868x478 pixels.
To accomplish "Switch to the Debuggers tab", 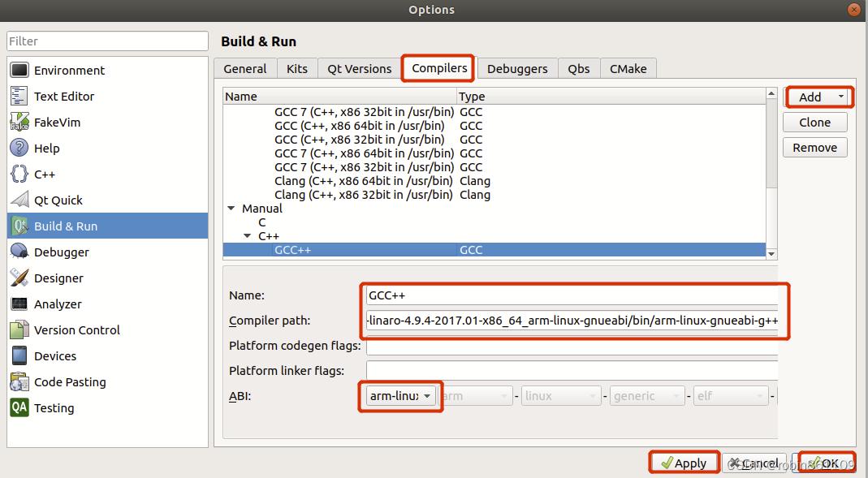I will tap(517, 69).
